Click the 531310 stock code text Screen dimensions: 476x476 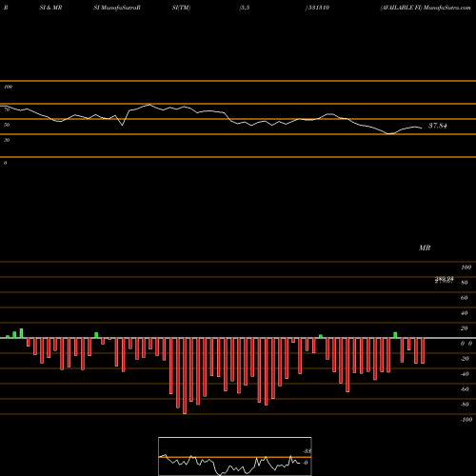319,8
